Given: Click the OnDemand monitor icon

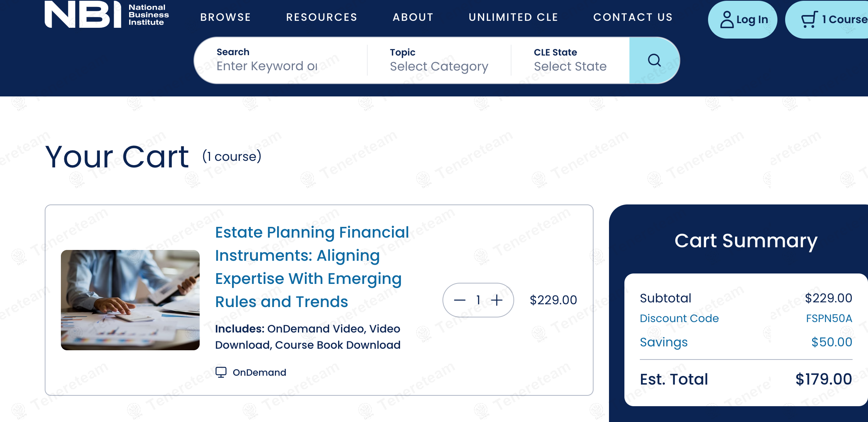Looking at the screenshot, I should click(x=221, y=371).
